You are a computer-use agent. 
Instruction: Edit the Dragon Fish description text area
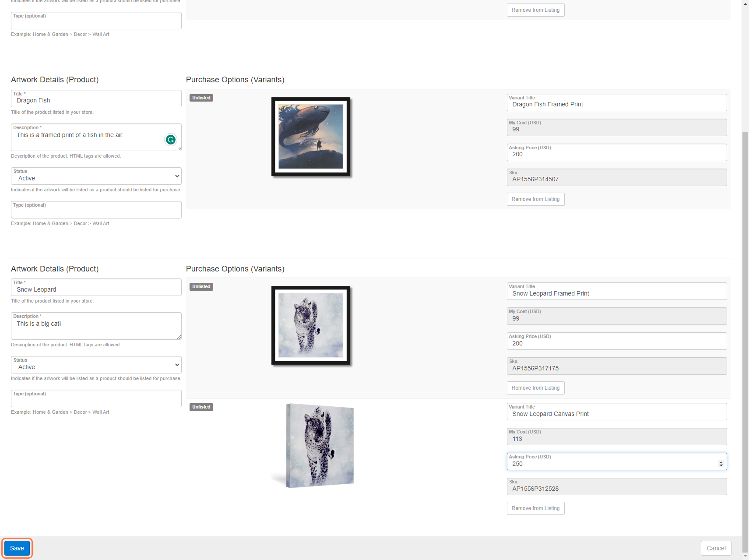click(x=96, y=137)
